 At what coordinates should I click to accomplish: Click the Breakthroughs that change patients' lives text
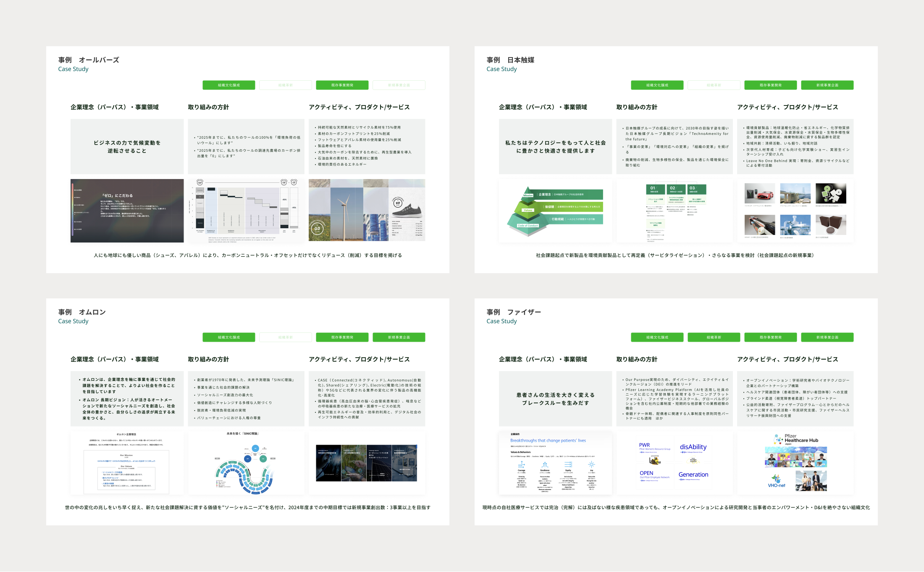pos(548,440)
